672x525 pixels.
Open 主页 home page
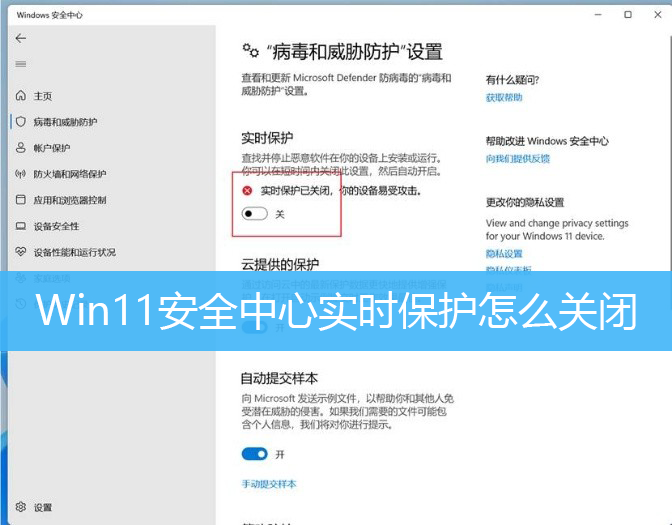(x=42, y=96)
